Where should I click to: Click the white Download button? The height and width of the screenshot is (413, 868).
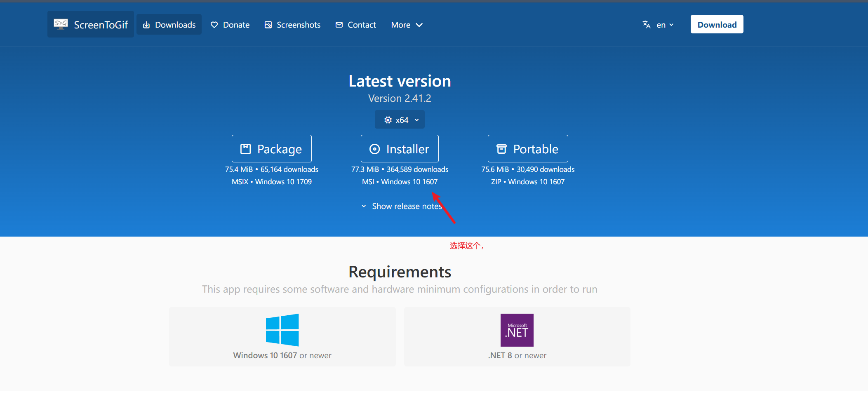click(717, 24)
